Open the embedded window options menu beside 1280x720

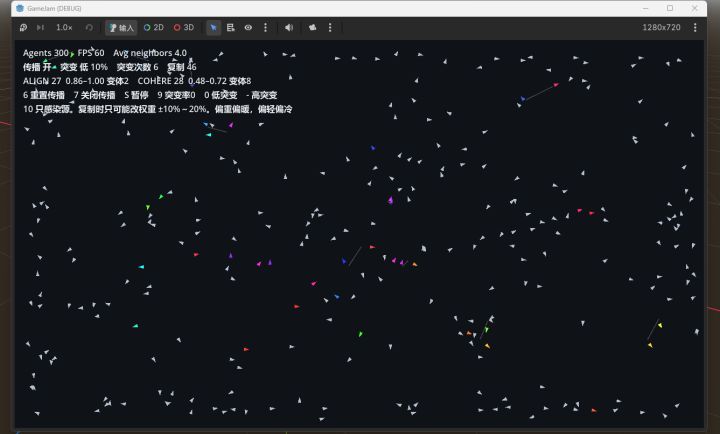695,28
